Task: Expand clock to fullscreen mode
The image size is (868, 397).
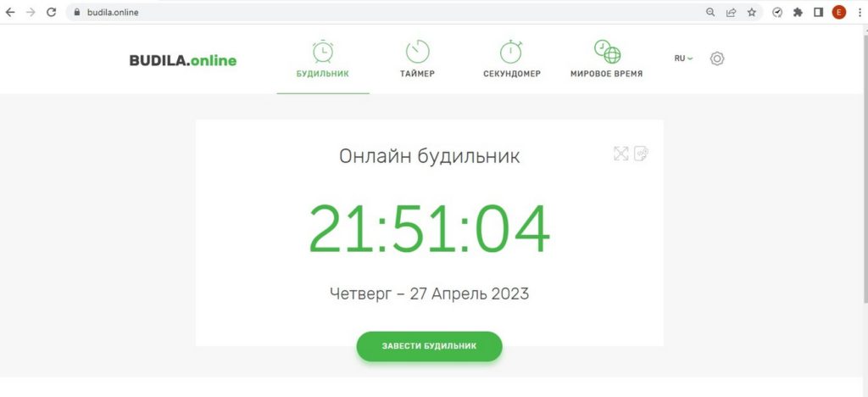Action: click(x=621, y=154)
